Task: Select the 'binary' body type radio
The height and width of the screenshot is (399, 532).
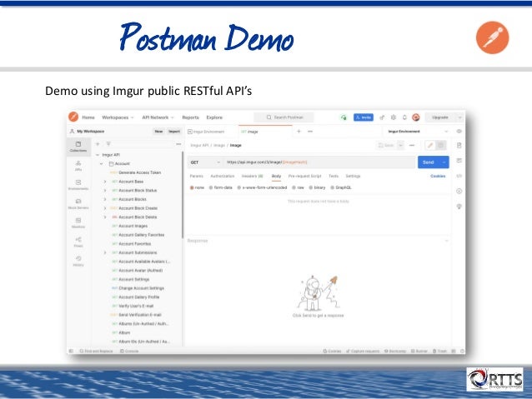Action: [x=310, y=187]
